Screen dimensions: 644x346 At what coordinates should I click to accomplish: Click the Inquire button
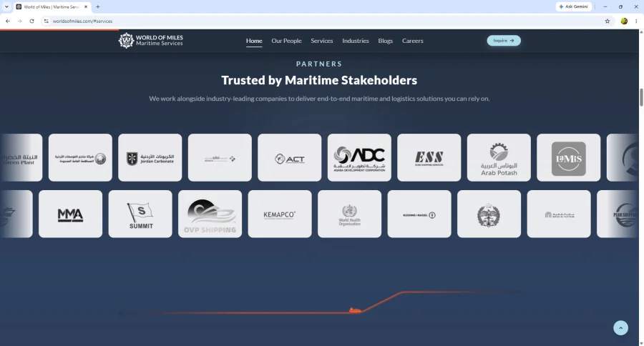(x=504, y=41)
